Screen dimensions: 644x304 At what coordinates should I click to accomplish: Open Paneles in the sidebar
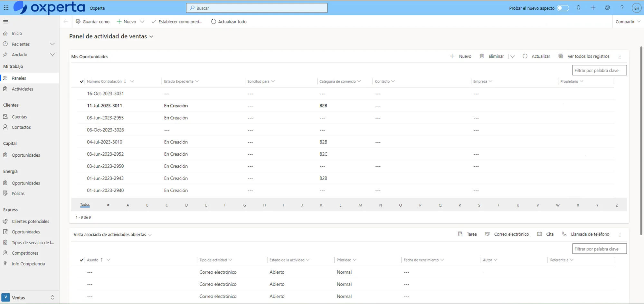(29, 78)
